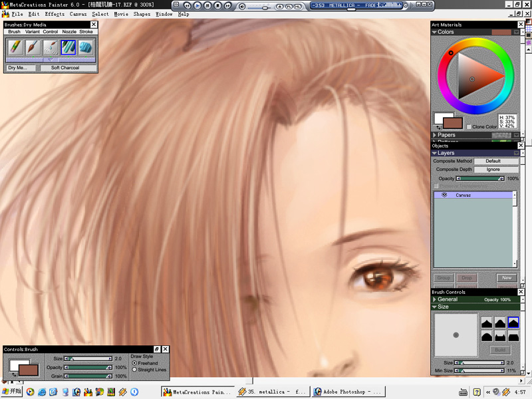This screenshot has width=532, height=399.
Task: Switch to Adobe Photoshop taskbar button
Action: pos(348,392)
